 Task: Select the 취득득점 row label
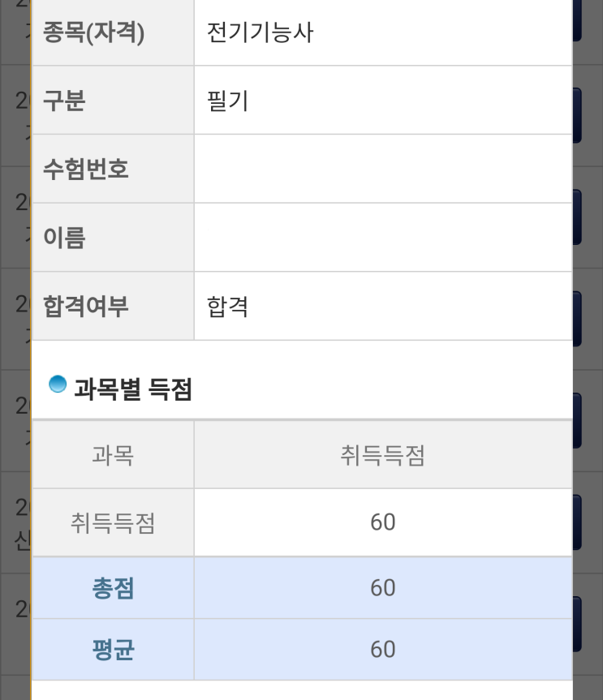click(113, 523)
